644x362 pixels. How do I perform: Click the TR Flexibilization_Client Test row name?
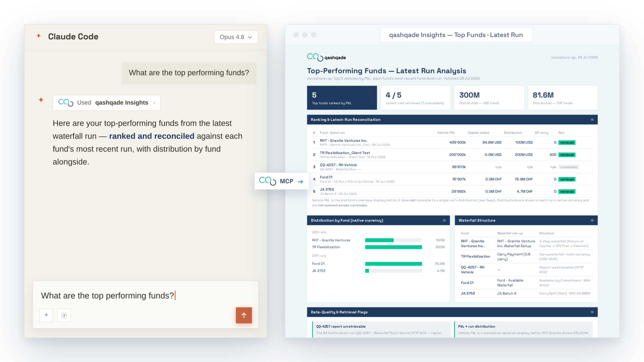click(x=345, y=153)
